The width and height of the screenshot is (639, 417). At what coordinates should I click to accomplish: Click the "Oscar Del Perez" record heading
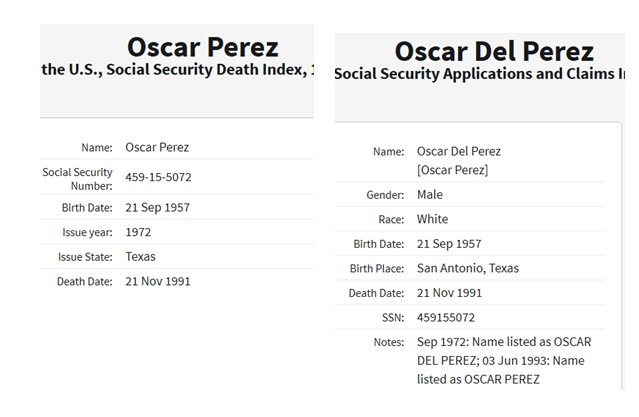pyautogui.click(x=494, y=51)
